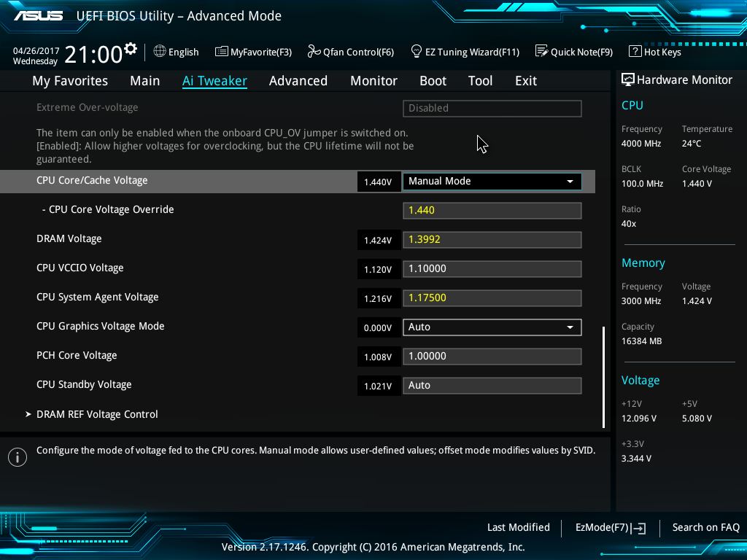
Task: Open CPU Graphics Voltage Mode Auto dropdown
Action: coord(492,327)
